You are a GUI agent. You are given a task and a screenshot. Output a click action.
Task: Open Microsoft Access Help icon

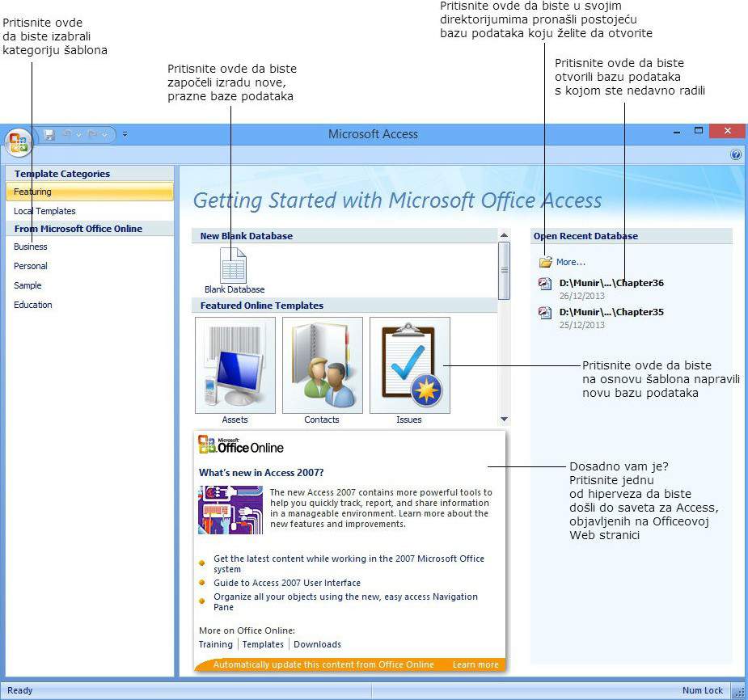[736, 154]
